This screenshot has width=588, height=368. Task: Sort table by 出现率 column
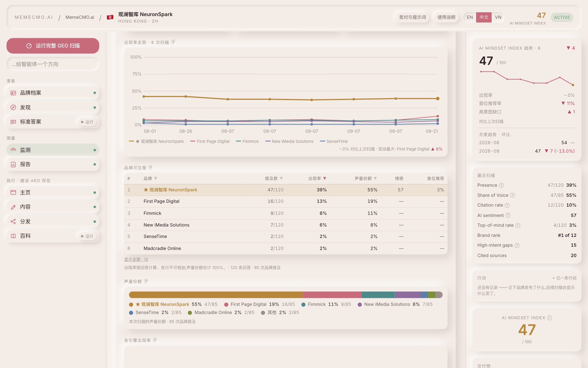[x=317, y=179]
